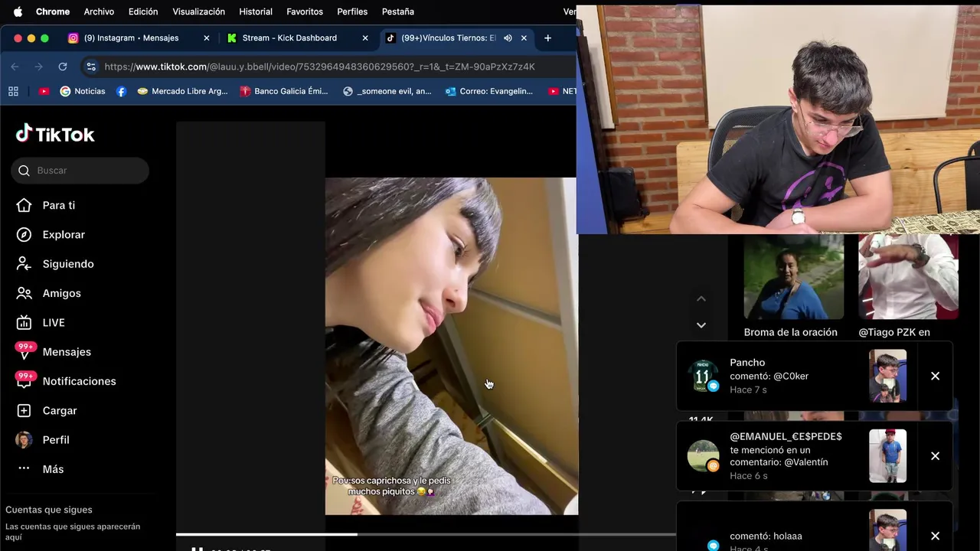The height and width of the screenshot is (551, 980).
Task: Open the Chrome apps grid
Action: 13,91
